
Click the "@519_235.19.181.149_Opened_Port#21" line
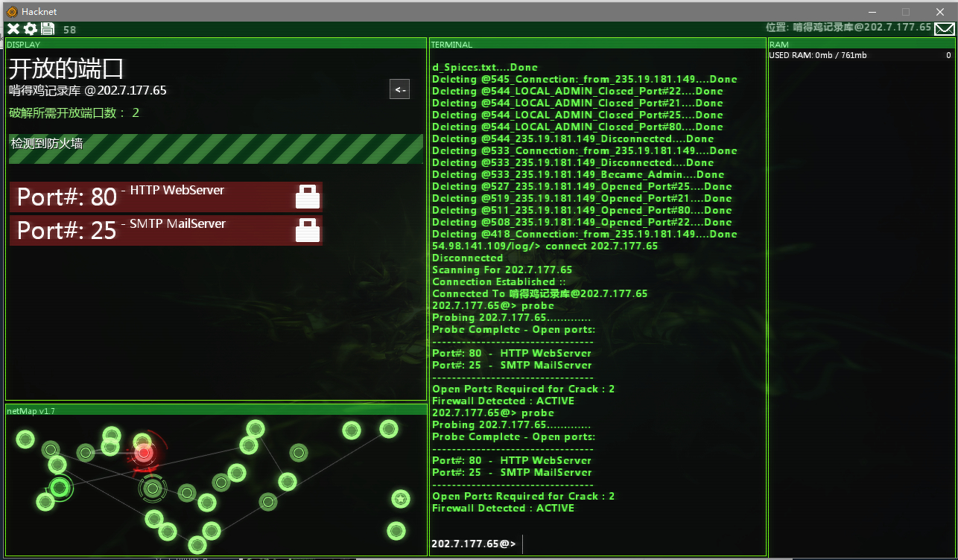pyautogui.click(x=582, y=198)
